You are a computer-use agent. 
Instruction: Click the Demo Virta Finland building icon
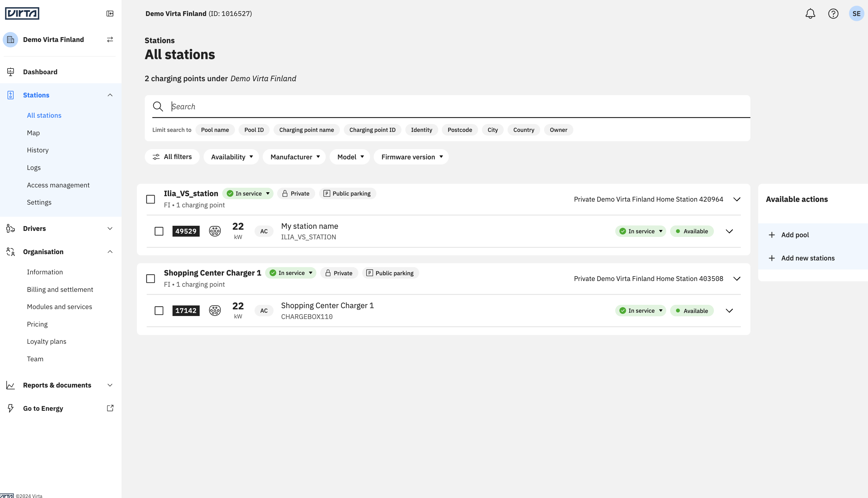coord(11,40)
